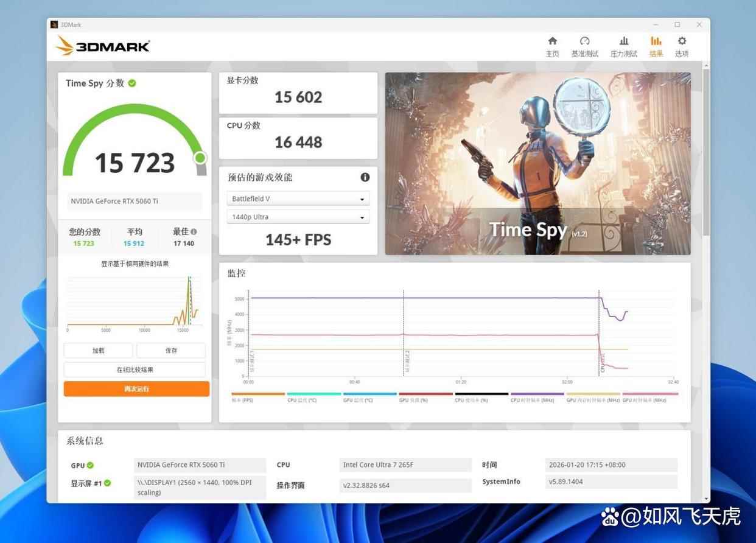Click the green check next to 显示屏 #1
The width and height of the screenshot is (756, 543).
(107, 483)
